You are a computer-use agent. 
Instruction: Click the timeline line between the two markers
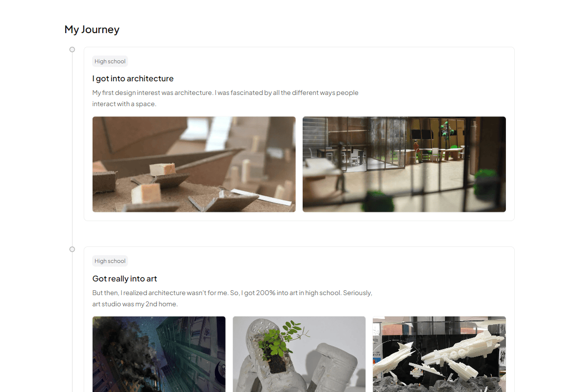click(x=72, y=149)
